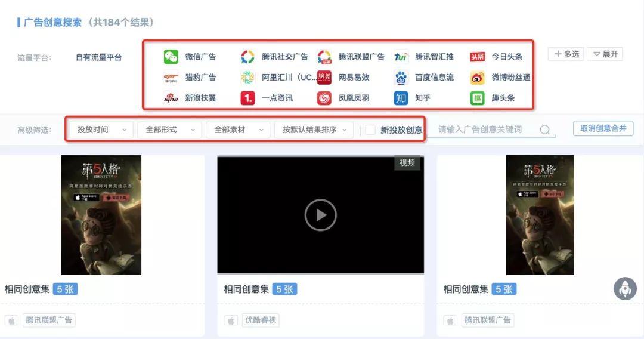Click the 腾讯联盟广告 tag on first card
This screenshot has width=644, height=339.
[x=49, y=320]
